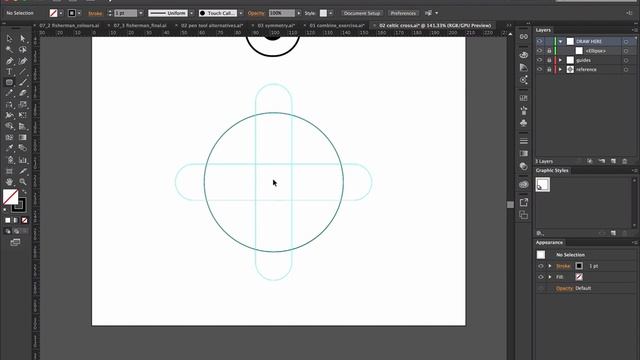Select the Layers panel tab
The height and width of the screenshot is (360, 640).
click(543, 30)
